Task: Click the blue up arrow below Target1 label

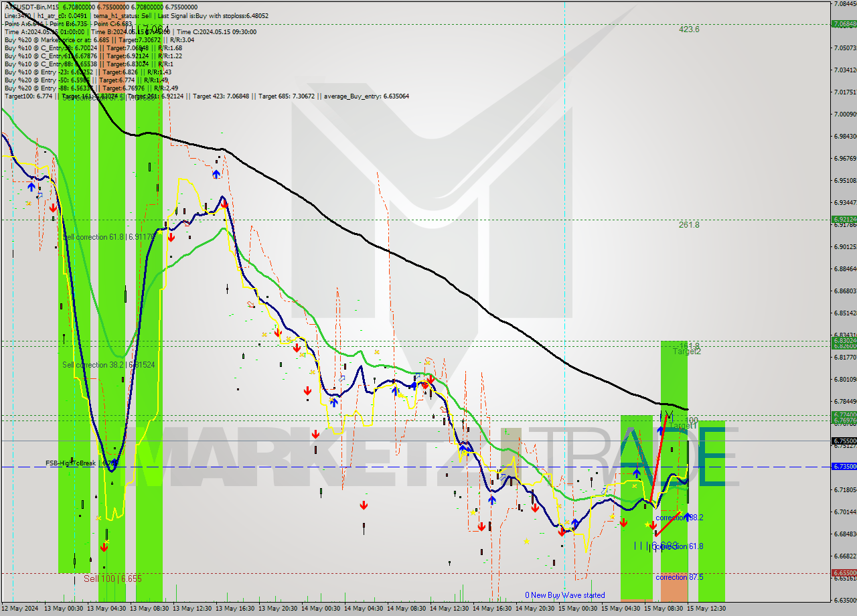Action: [660, 431]
